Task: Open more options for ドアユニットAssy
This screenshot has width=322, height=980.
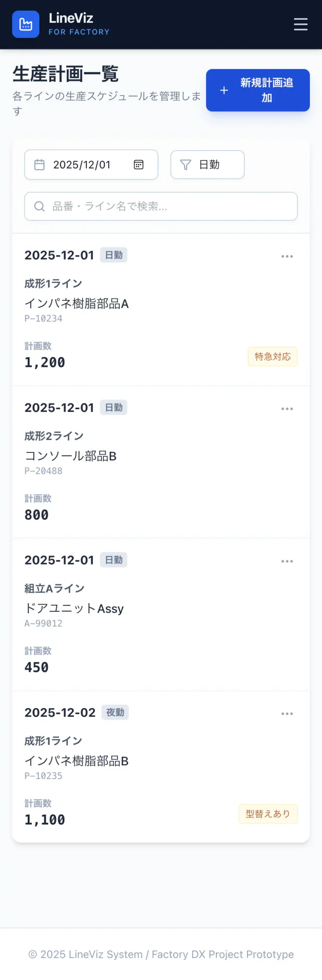Action: pos(287,561)
